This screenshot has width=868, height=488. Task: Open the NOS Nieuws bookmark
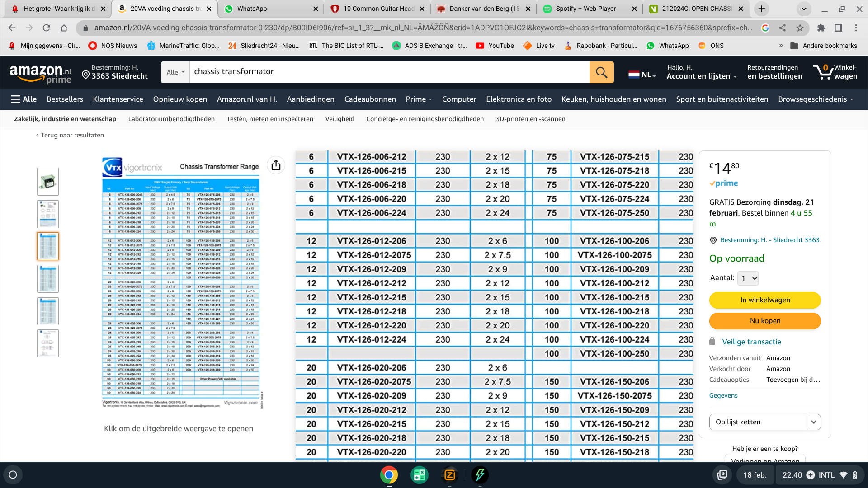pyautogui.click(x=113, y=46)
